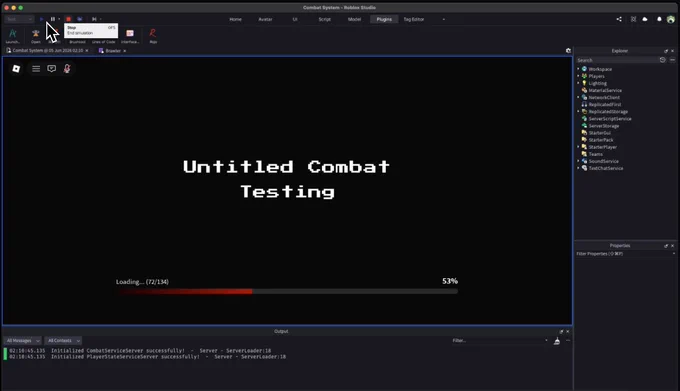Click the Explorer search field
The height and width of the screenshot is (391, 680).
[x=617, y=60]
